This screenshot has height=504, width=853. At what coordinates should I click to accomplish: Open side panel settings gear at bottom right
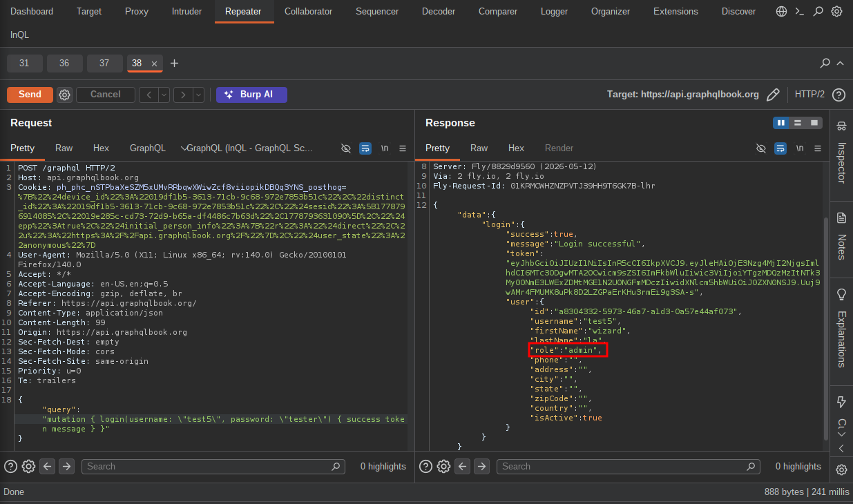[x=841, y=469]
